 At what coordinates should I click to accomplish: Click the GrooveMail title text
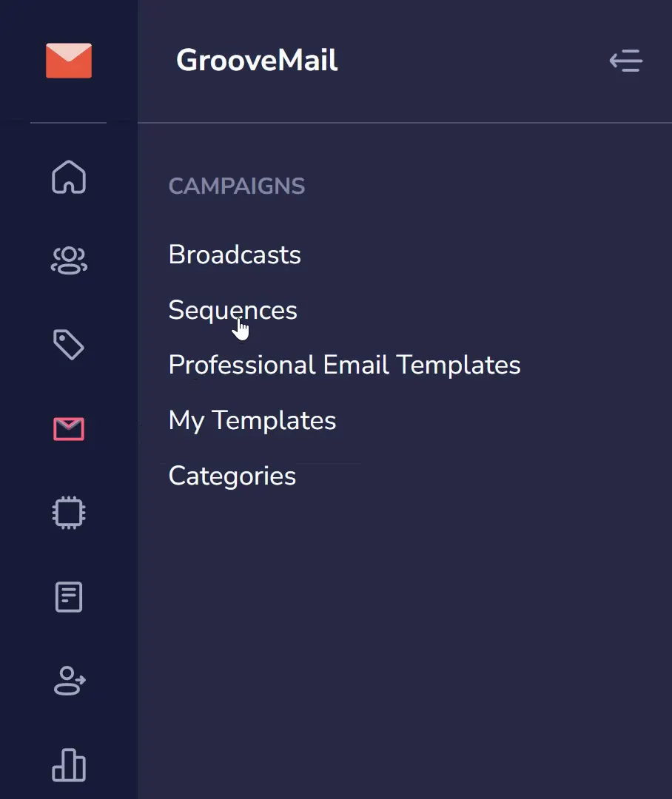[x=257, y=60]
